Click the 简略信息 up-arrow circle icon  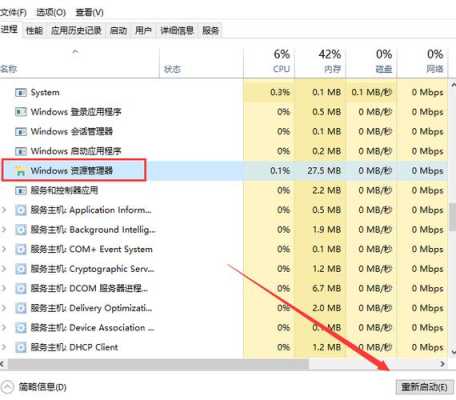[x=7, y=387]
